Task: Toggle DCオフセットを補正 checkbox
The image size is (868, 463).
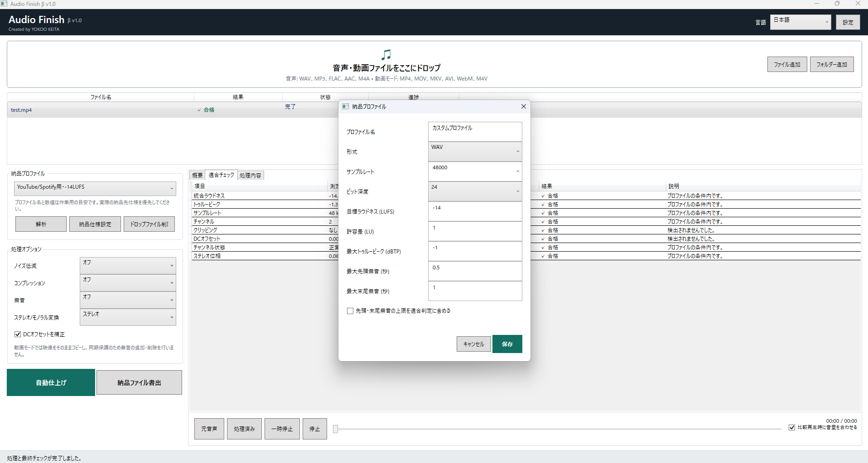Action: (18, 334)
